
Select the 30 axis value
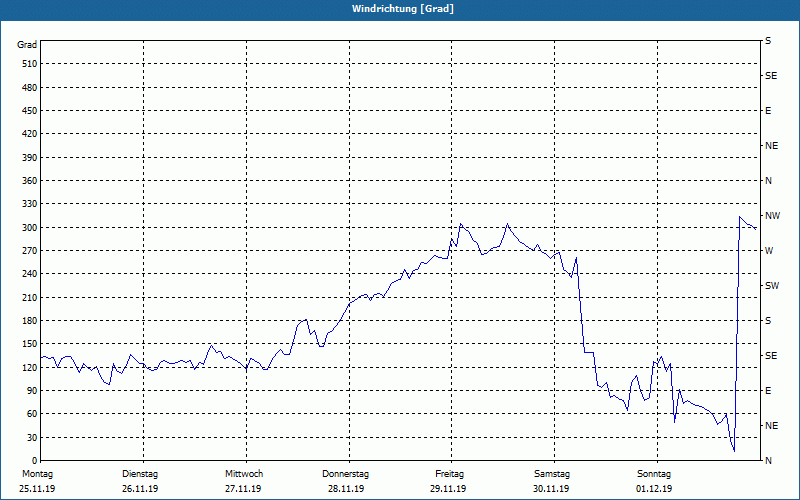[x=32, y=437]
